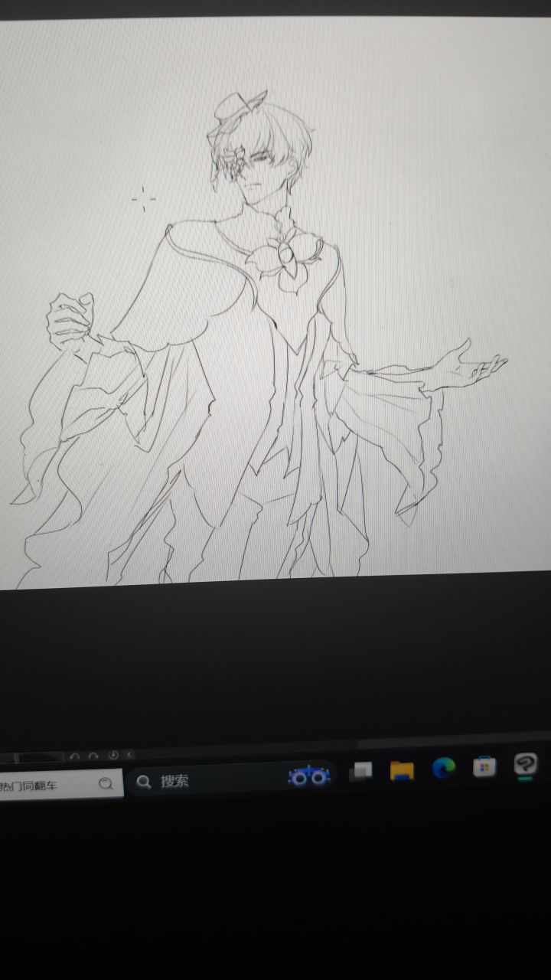Open the Task View taskbar icon
This screenshot has width=551, height=980.
(x=360, y=772)
